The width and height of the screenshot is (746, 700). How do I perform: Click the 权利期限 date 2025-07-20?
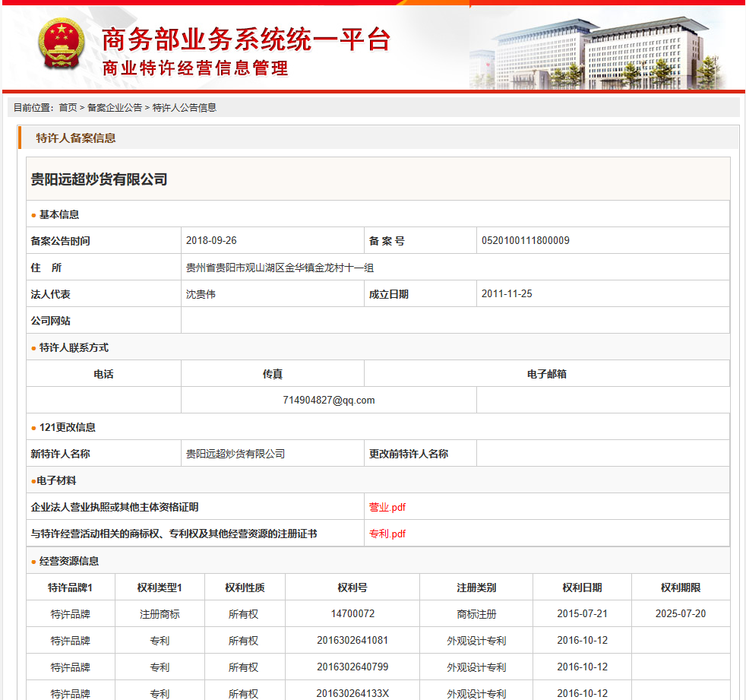[681, 614]
